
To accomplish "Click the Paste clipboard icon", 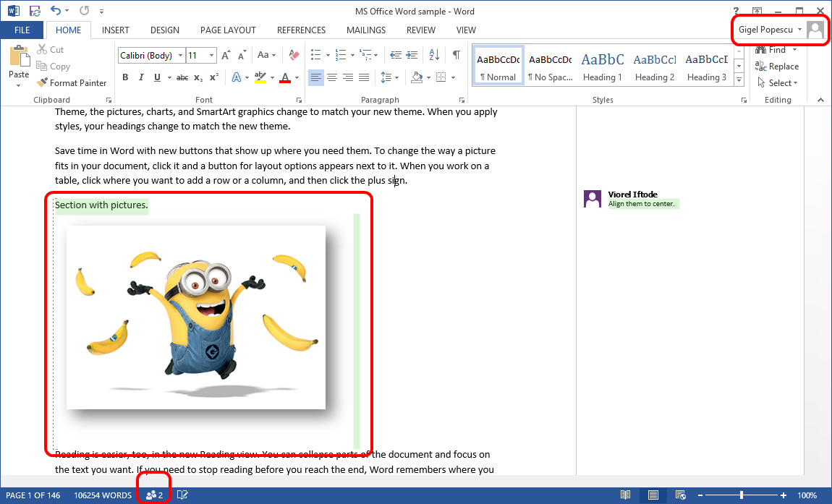I will coord(19,56).
